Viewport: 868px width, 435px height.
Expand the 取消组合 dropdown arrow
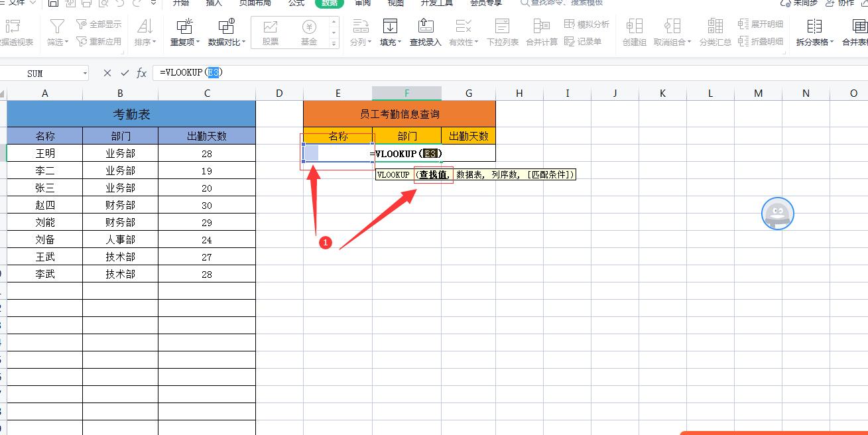pyautogui.click(x=689, y=42)
